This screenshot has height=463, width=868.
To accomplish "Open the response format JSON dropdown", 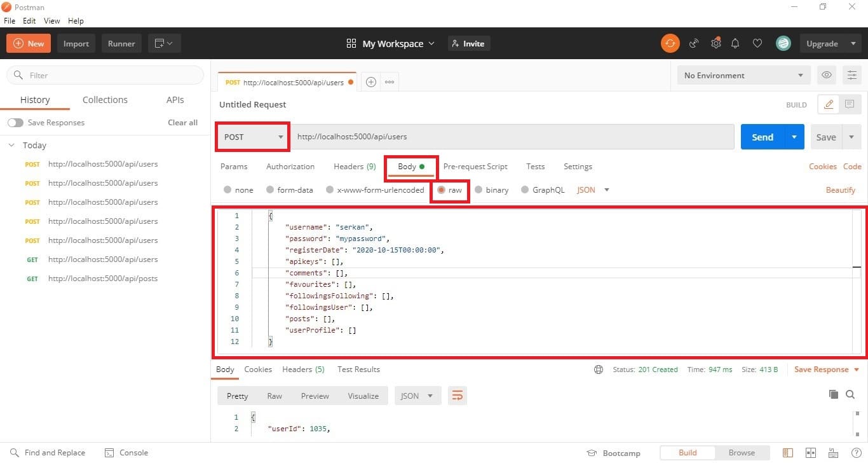I will pos(417,396).
